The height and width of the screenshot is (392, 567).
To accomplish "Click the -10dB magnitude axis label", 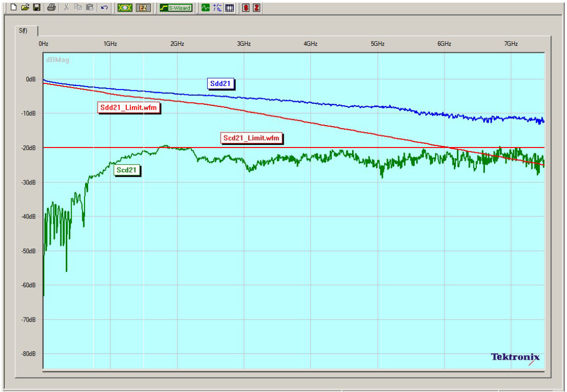I will pyautogui.click(x=29, y=114).
